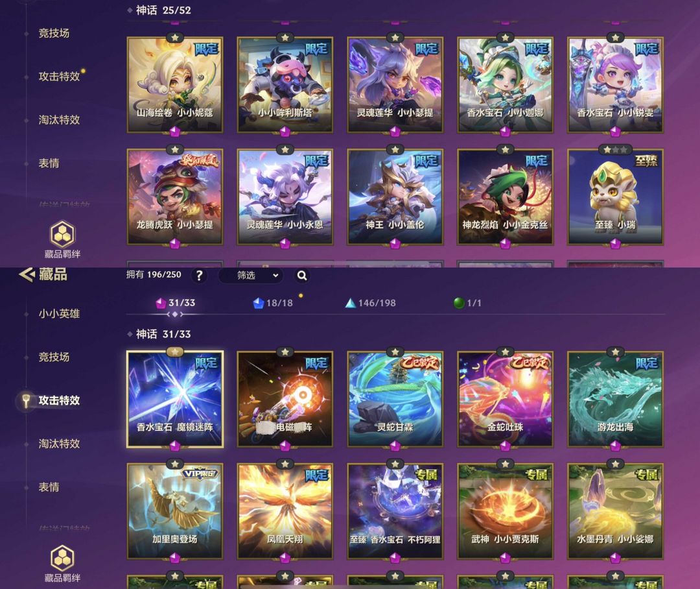Image resolution: width=700 pixels, height=589 pixels.
Task: Pick the 神王 小小盖伦 card
Action: 395,197
